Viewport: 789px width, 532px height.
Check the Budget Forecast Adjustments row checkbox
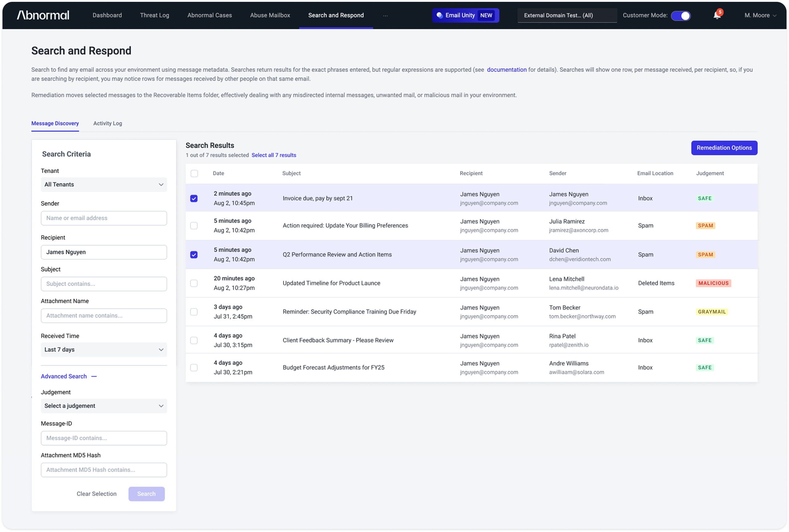(x=194, y=367)
